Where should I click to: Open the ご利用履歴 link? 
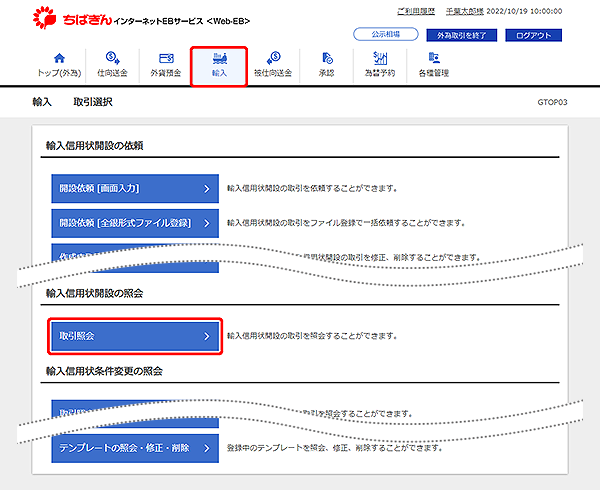[x=416, y=11]
